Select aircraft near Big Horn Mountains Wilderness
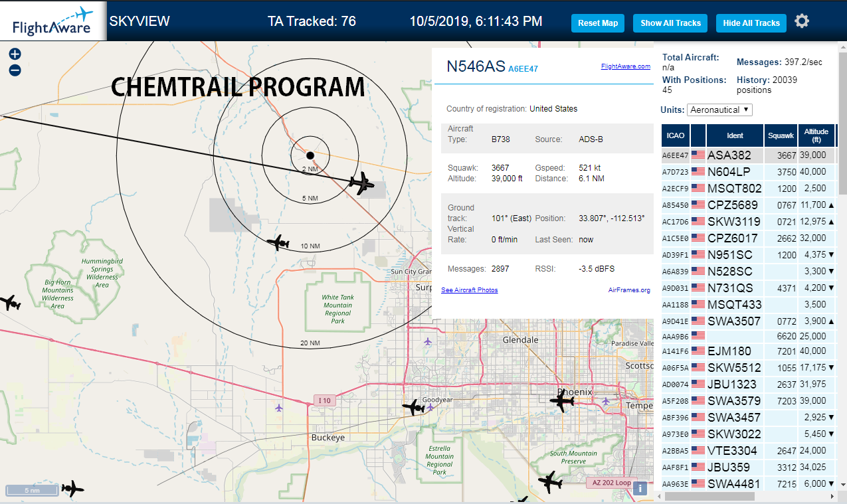This screenshot has height=504, width=847. pyautogui.click(x=11, y=303)
